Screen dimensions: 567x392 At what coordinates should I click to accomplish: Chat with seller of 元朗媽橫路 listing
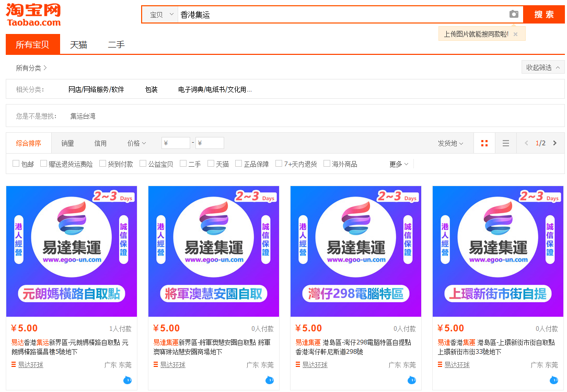pos(128,380)
